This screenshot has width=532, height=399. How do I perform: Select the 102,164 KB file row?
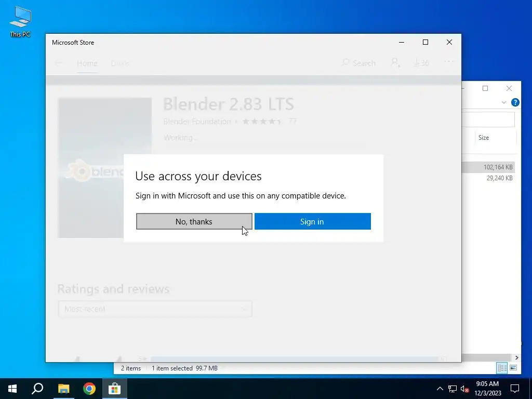[488, 167]
